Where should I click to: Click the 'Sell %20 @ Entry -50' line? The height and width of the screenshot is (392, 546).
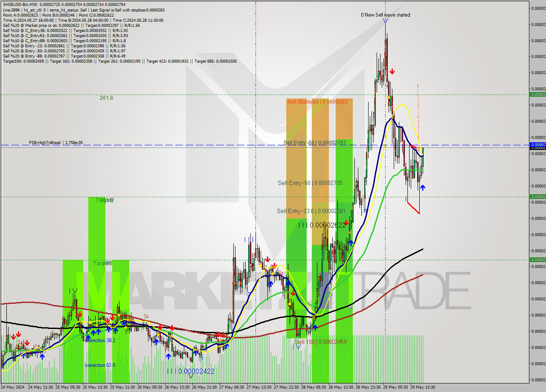[64, 51]
